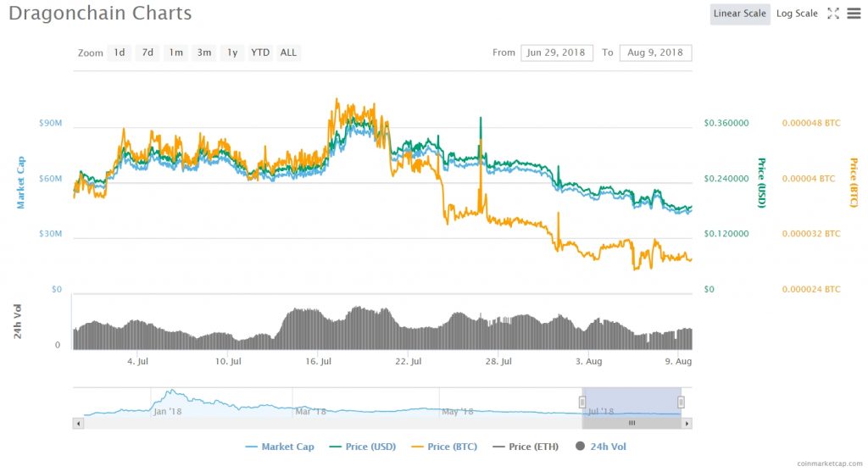
Task: Click the left range handle in navigator
Action: 582,403
